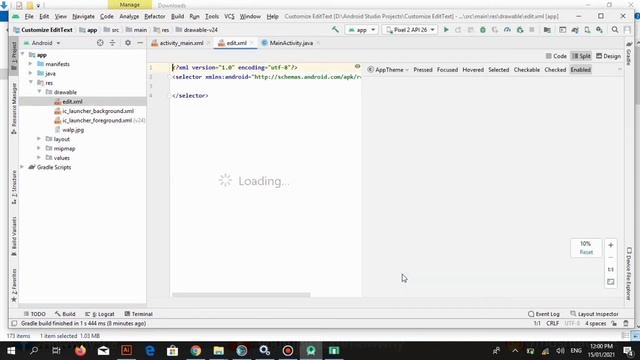
Task: Open Microsoft Edge from taskbar
Action: (150, 351)
